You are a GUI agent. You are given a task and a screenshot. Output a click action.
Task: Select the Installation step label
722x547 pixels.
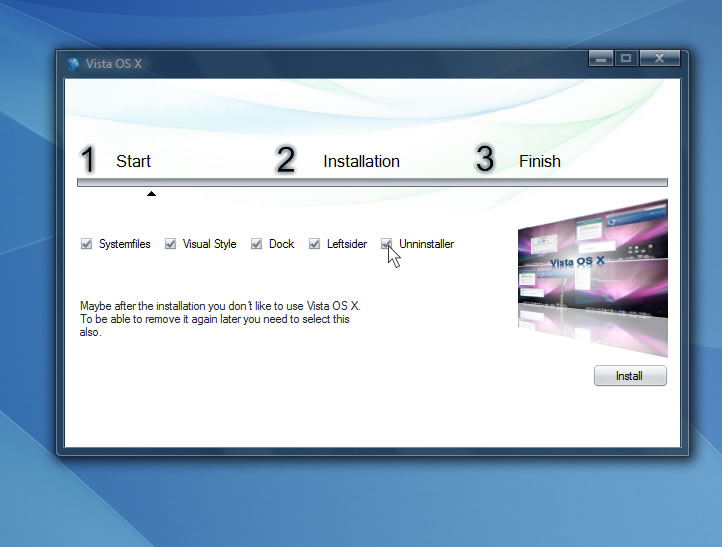[361, 161]
